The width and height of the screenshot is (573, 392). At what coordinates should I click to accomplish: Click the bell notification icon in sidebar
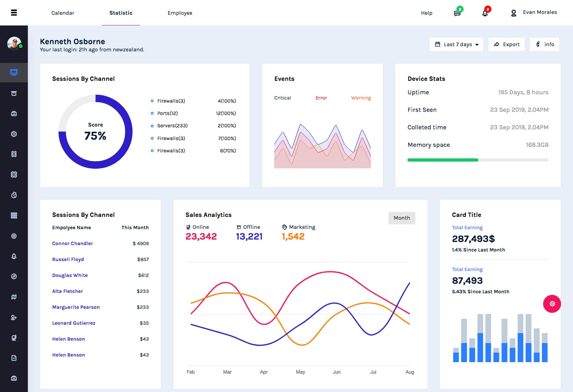14,256
